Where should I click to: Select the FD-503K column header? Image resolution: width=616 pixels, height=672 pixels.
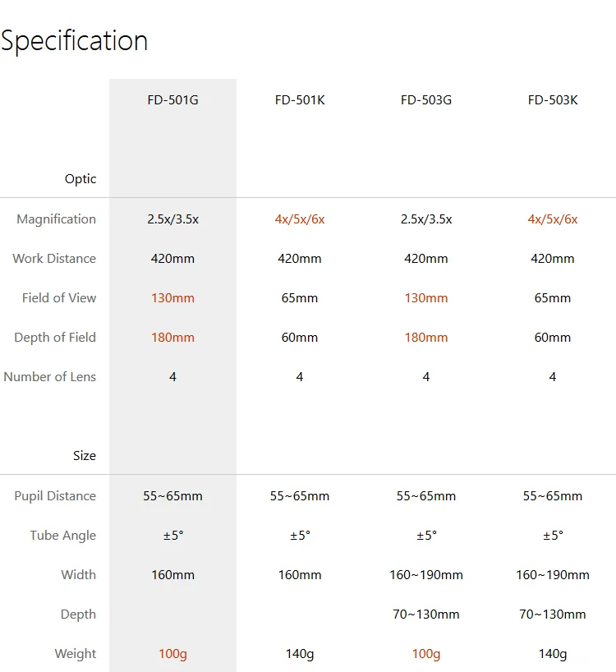pyautogui.click(x=553, y=100)
